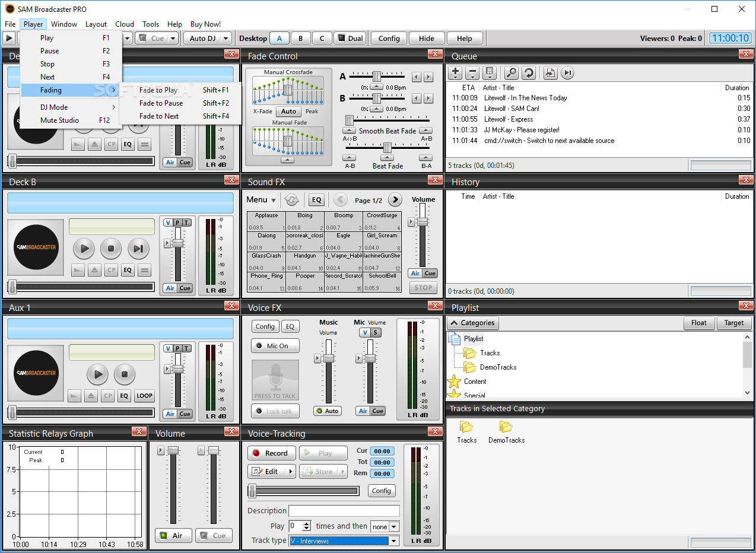
Task: Switch the Sound FX output to Cue
Action: [430, 273]
